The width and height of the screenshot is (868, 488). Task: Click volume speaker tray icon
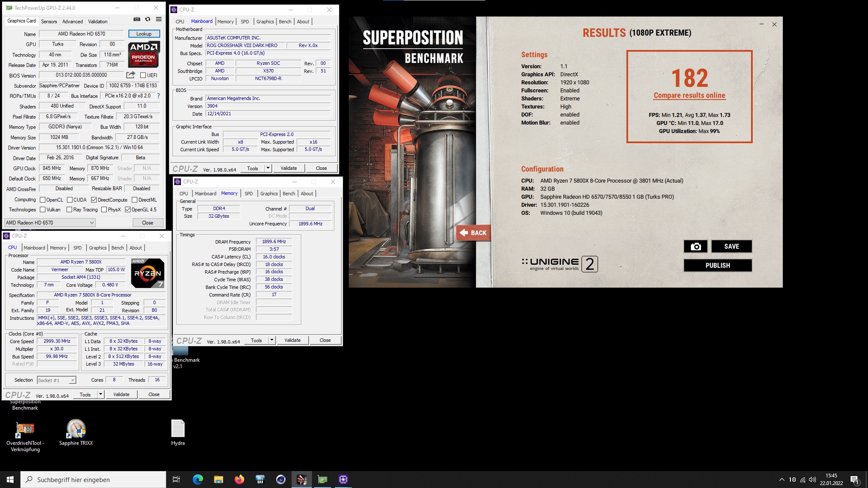812,480
